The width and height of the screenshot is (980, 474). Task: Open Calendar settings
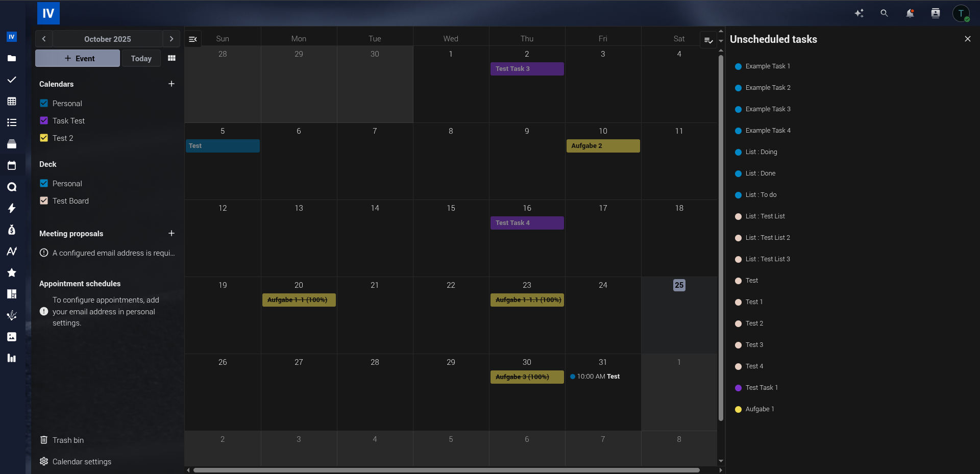coord(82,461)
